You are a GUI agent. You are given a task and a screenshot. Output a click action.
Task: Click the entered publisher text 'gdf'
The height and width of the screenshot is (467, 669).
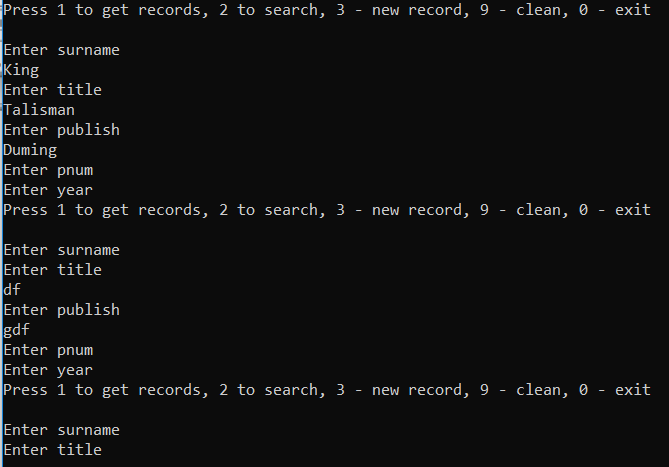point(17,330)
